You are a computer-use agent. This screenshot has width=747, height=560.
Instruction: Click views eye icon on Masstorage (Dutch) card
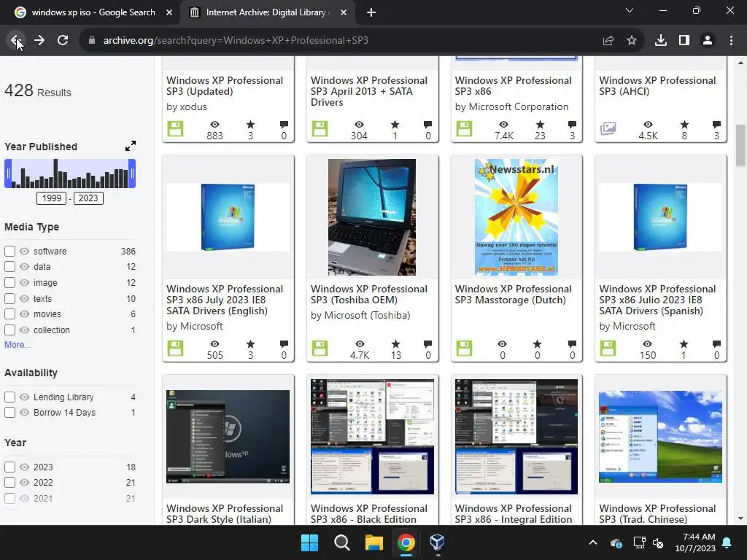(x=502, y=344)
